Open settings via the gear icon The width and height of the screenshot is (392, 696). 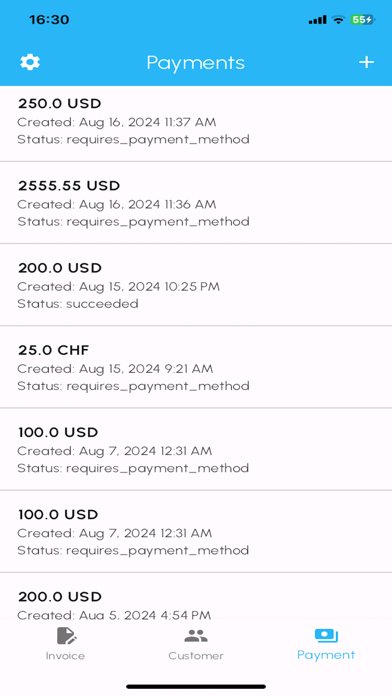(x=30, y=62)
